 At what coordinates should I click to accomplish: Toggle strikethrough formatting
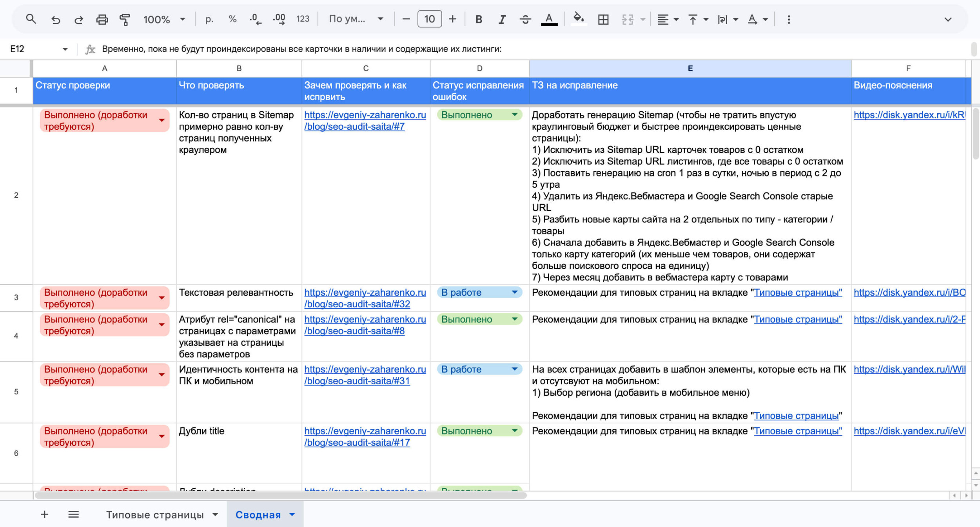coord(525,19)
